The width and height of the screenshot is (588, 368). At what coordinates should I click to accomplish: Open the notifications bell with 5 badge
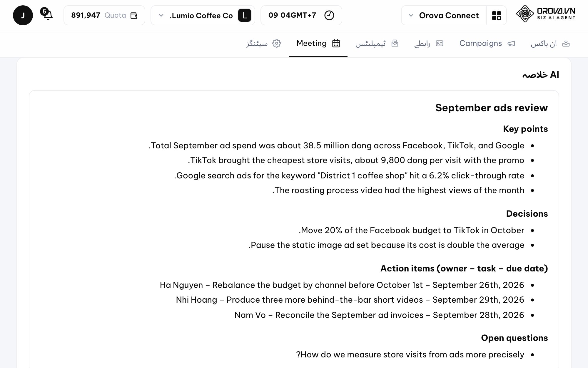[x=47, y=14]
